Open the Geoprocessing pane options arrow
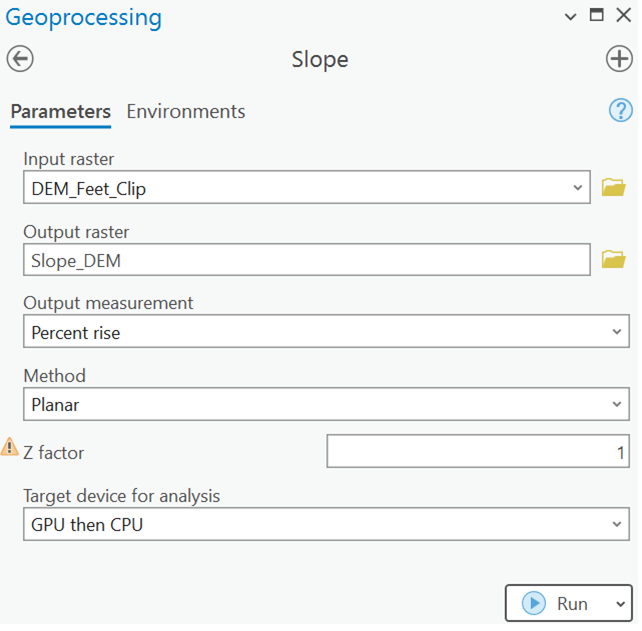The width and height of the screenshot is (642, 631). (x=570, y=17)
